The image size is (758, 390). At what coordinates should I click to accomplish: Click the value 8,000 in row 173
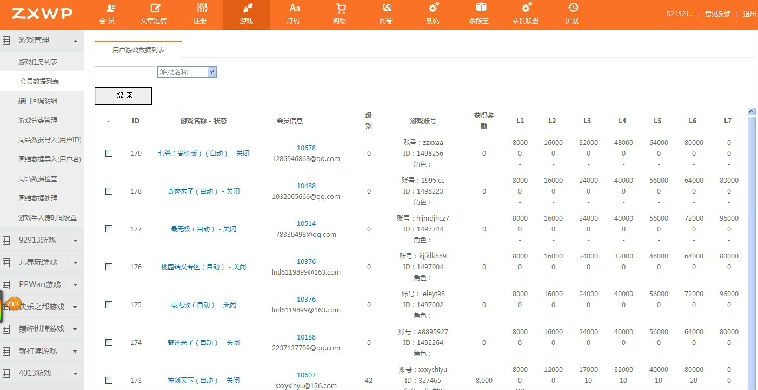(484, 380)
